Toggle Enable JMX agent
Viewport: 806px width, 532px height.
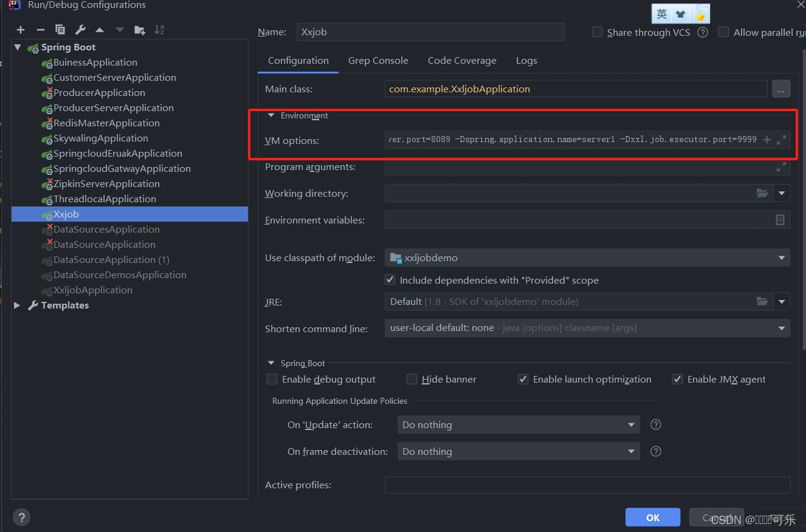[677, 379]
